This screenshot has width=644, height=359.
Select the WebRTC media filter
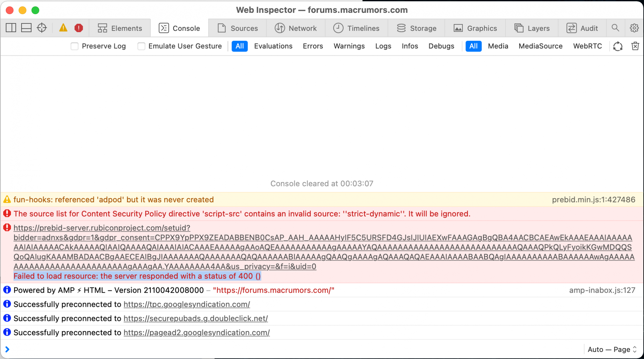(x=587, y=46)
